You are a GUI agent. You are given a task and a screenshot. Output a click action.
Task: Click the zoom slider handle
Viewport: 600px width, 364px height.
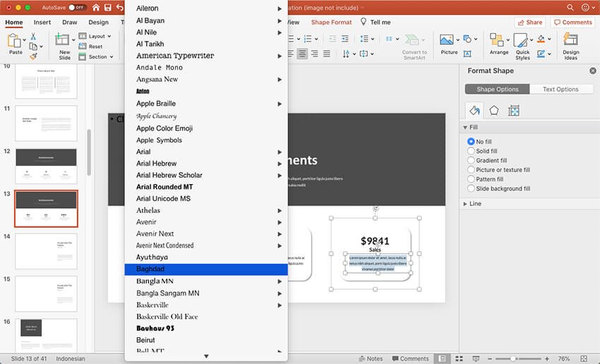[512, 358]
